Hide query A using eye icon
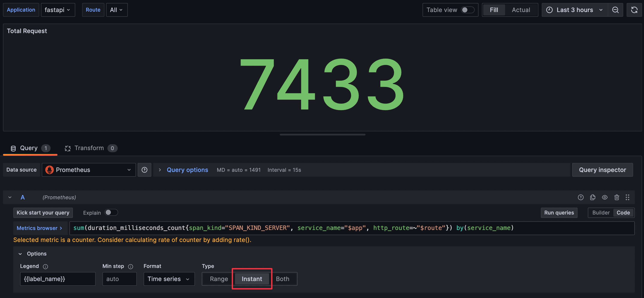The image size is (644, 298). [x=605, y=197]
